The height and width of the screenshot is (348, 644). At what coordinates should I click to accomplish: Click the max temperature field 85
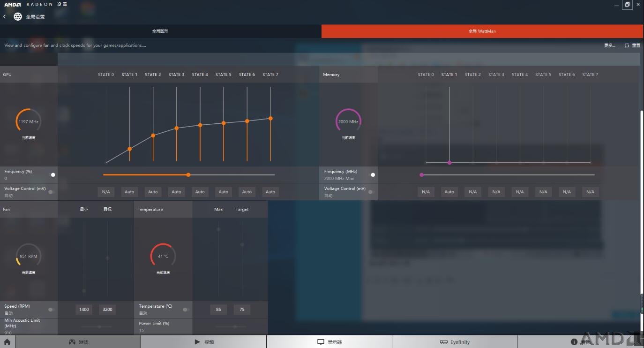218,310
